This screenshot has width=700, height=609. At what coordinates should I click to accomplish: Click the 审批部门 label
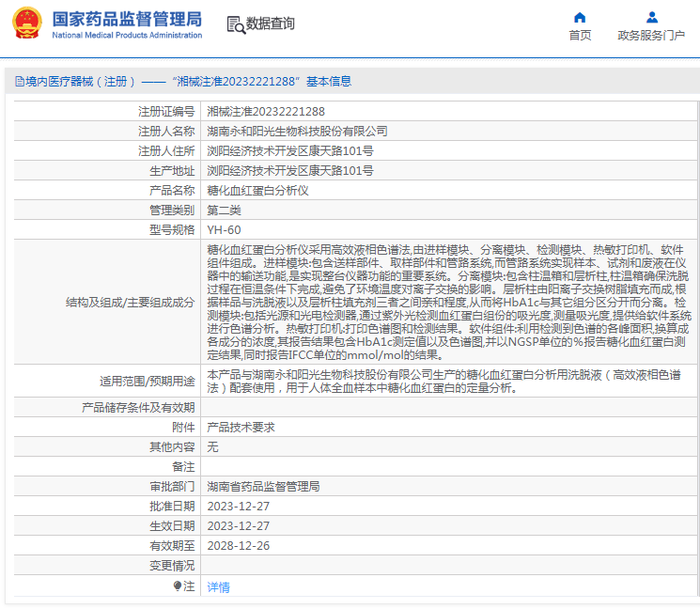click(x=172, y=486)
